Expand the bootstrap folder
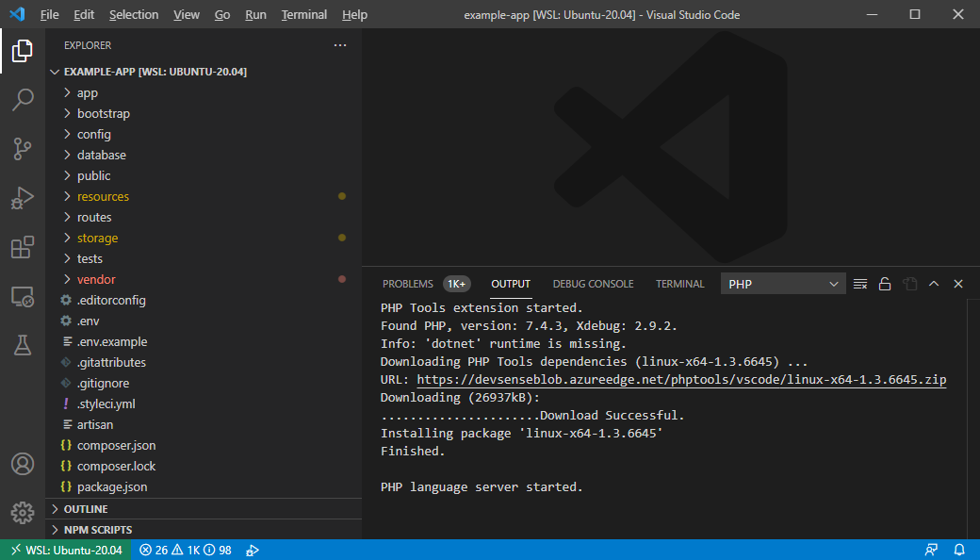Viewport: 980px width, 560px height. pos(204,113)
